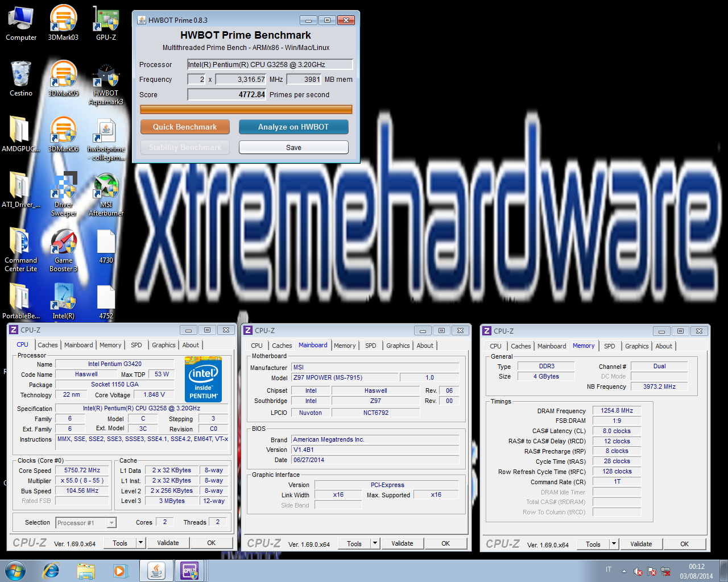Click the Core Voltage value 1.848 V

[154, 394]
